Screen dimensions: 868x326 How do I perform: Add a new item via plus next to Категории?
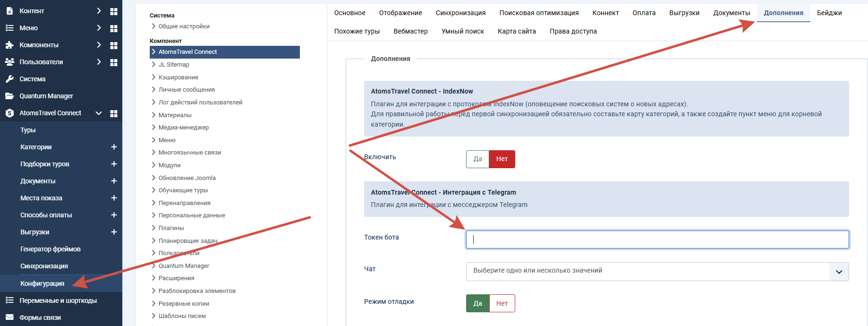tap(114, 147)
